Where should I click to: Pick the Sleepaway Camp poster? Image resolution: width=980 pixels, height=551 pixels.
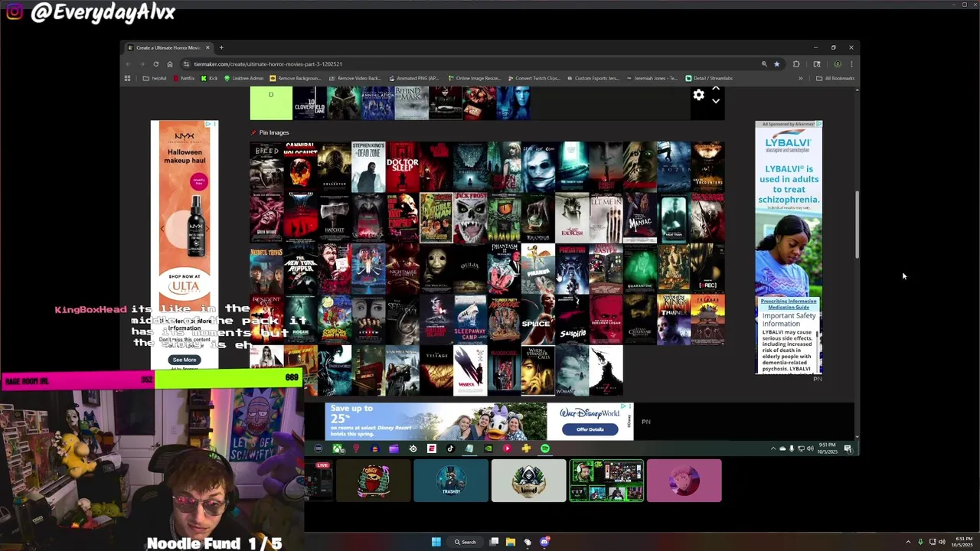pyautogui.click(x=470, y=320)
